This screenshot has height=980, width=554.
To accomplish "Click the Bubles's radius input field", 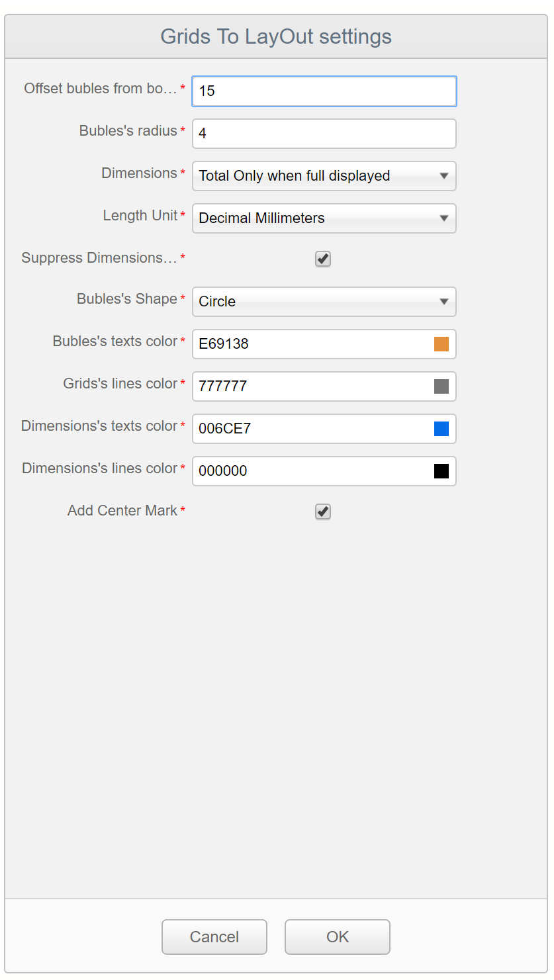I will pos(324,134).
